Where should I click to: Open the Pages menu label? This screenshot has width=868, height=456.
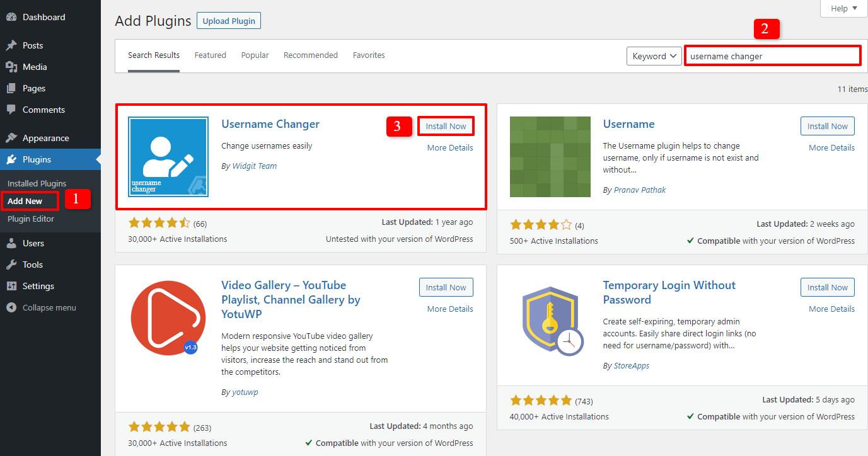34,88
